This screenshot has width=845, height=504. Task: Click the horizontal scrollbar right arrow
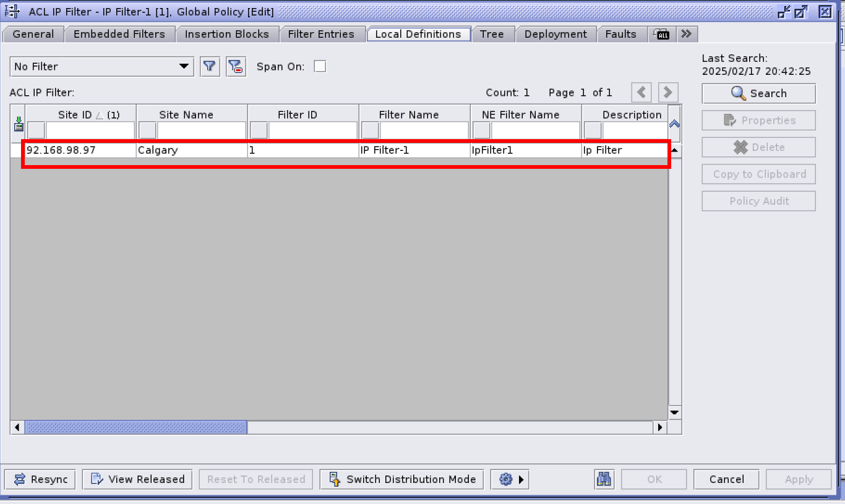(x=660, y=427)
